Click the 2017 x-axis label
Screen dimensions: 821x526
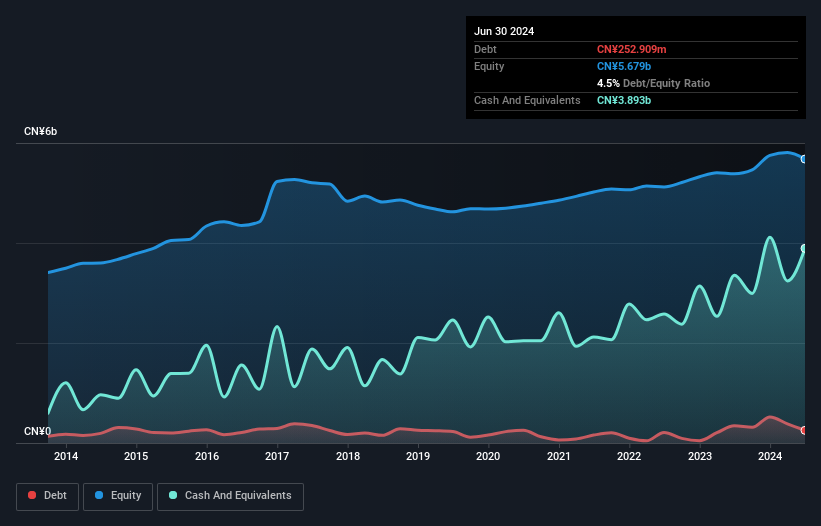[x=277, y=456]
